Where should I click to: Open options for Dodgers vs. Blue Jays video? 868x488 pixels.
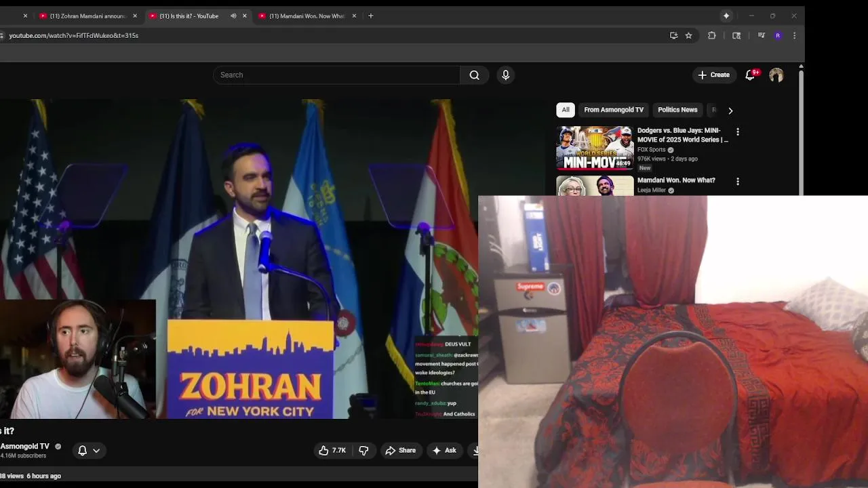pyautogui.click(x=738, y=131)
